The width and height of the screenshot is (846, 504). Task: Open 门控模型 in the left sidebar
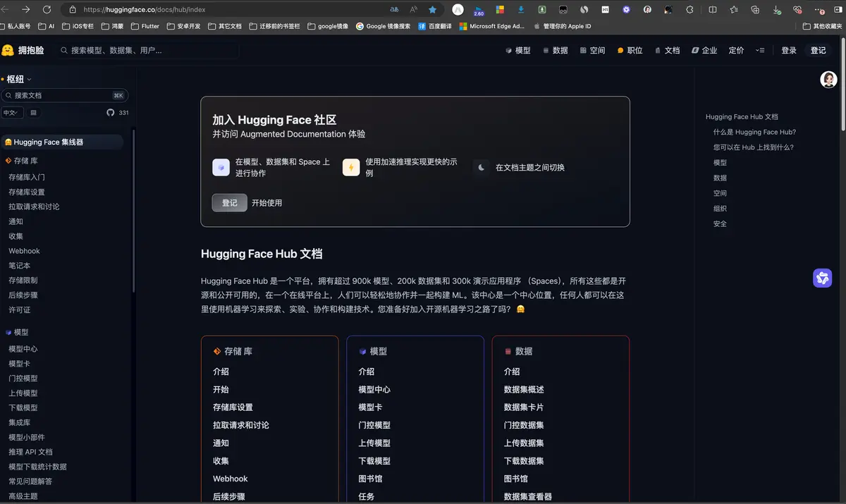tap(23, 379)
